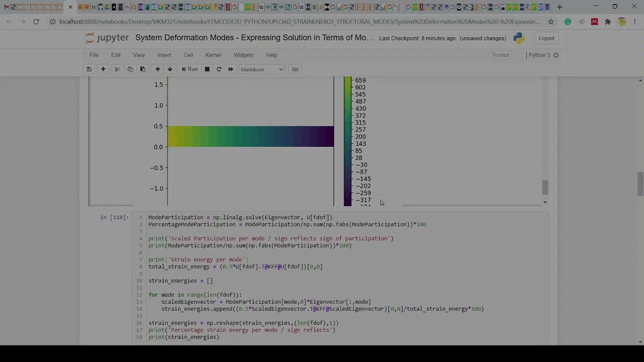Click the notebook title to rename

(x=255, y=38)
